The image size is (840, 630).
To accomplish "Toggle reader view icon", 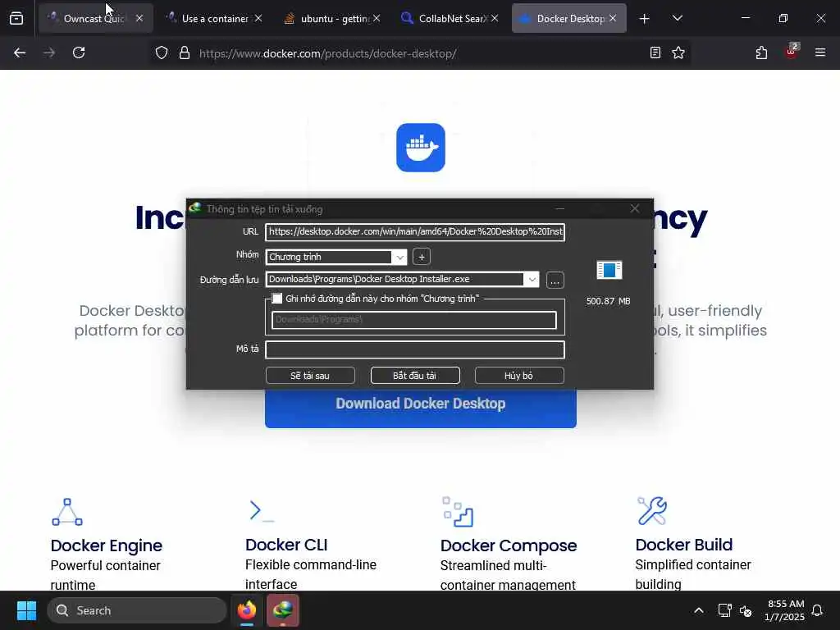I will pos(655,52).
